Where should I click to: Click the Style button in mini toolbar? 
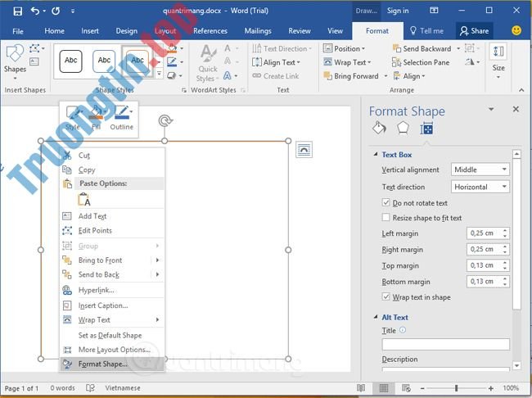point(73,118)
